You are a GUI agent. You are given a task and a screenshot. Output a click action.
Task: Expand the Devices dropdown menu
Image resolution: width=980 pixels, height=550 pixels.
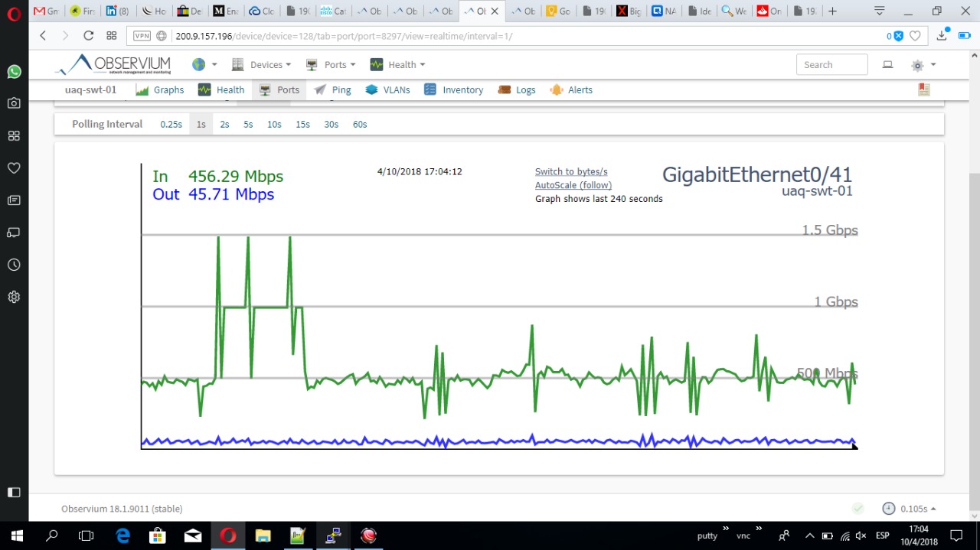[x=262, y=65]
